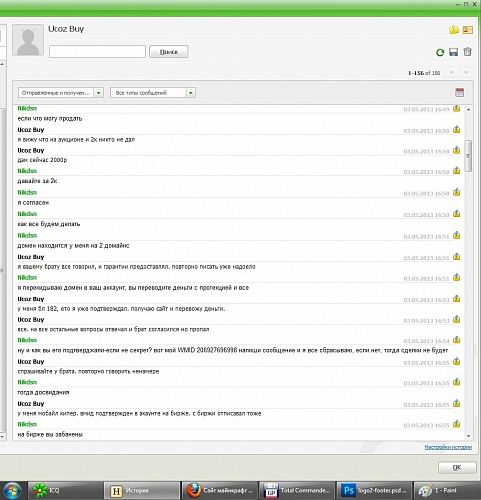Click the icon beside 'все. на все остальные вопросы'
The image size is (481, 500).
coord(456,320)
